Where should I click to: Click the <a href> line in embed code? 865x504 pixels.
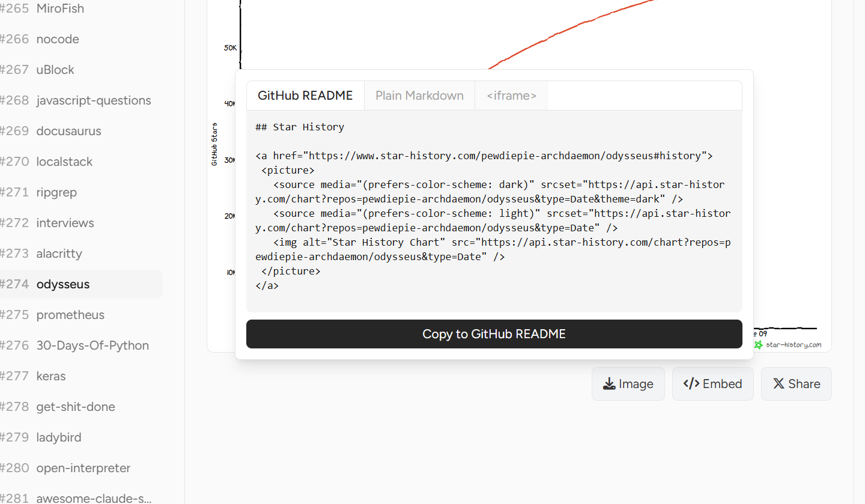coord(484,156)
